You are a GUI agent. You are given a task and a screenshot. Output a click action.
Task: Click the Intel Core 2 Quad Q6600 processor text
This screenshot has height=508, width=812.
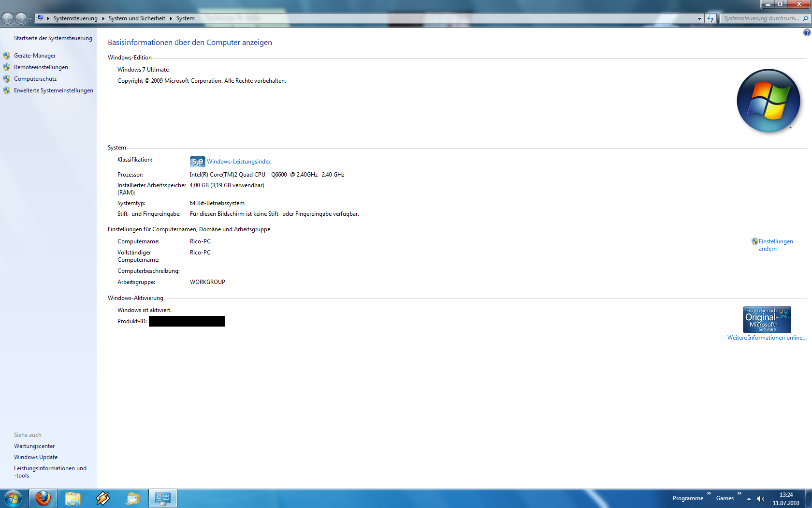coord(267,175)
